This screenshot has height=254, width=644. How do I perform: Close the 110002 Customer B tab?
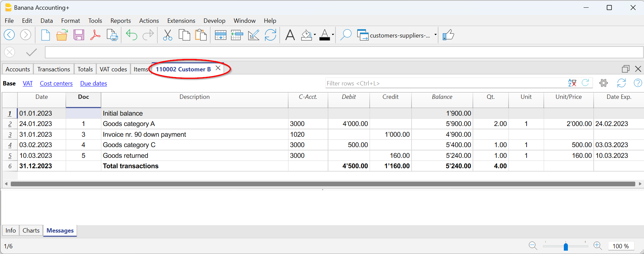tap(218, 68)
